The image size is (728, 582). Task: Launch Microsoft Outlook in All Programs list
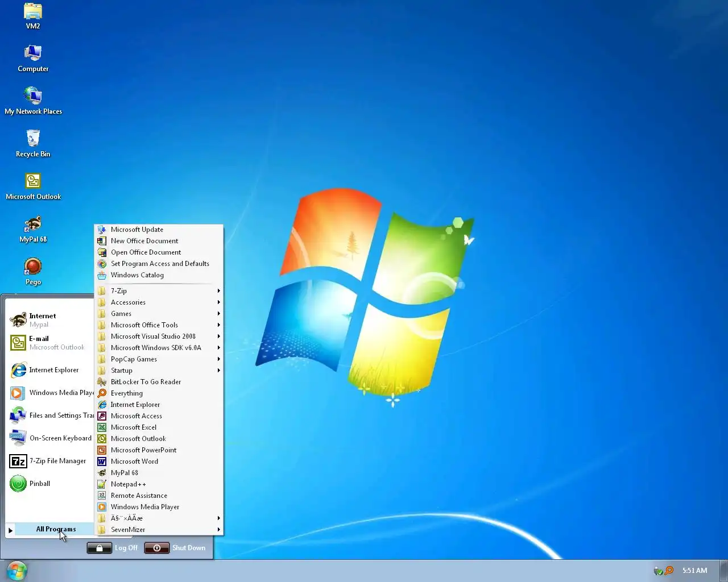click(159, 439)
